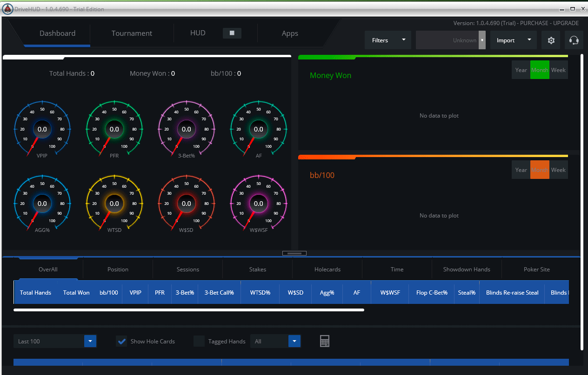The height and width of the screenshot is (375, 588).
Task: Uncheck the Show Hole Cards checkbox
Action: [121, 341]
